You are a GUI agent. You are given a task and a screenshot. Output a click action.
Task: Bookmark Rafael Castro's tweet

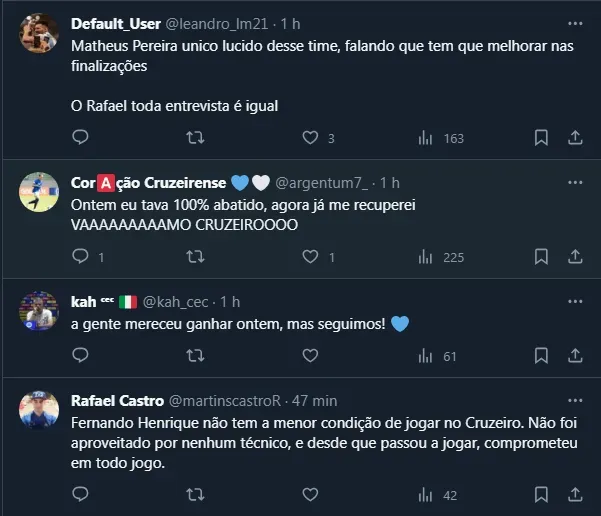(541, 494)
